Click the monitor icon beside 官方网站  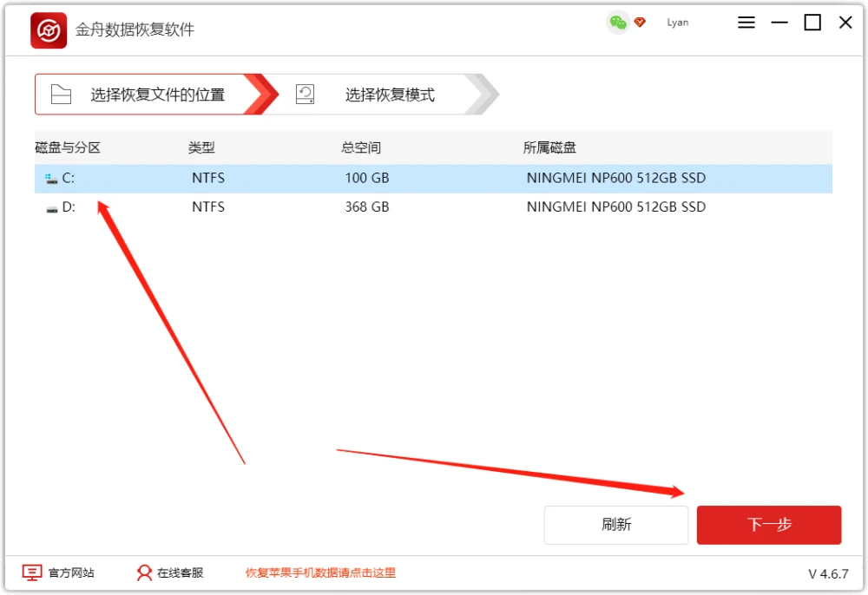coord(32,572)
